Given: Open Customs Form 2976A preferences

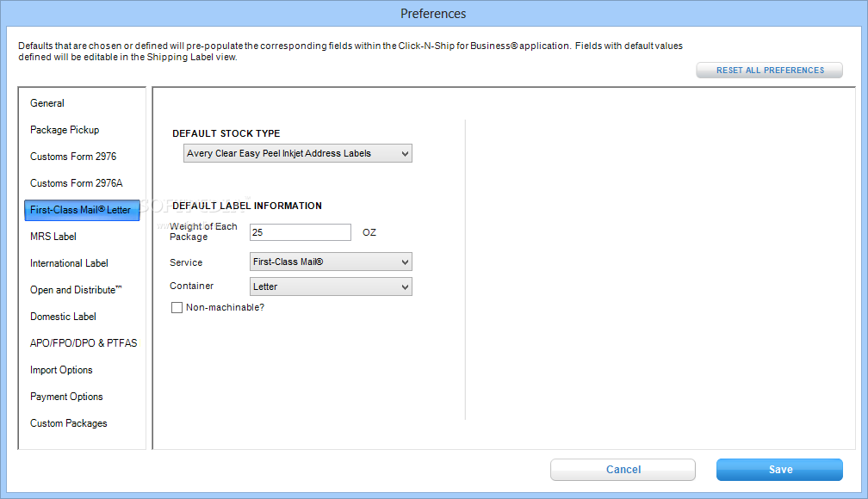Looking at the screenshot, I should [77, 183].
